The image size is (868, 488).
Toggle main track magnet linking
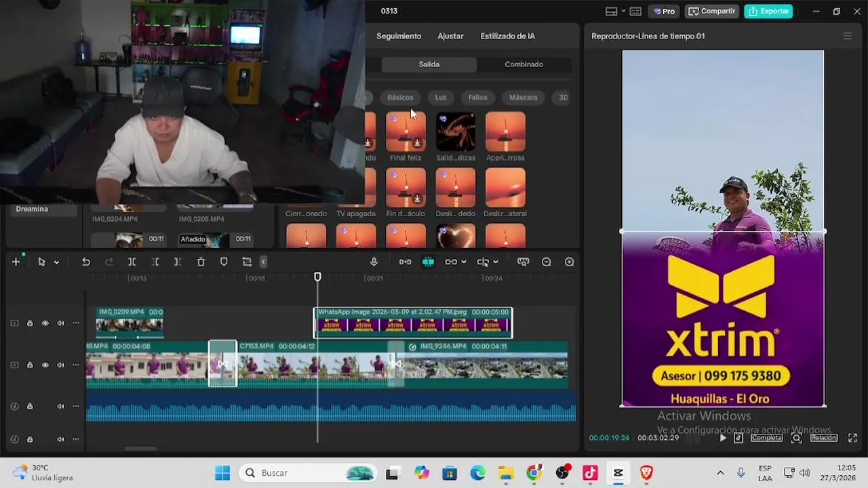tap(405, 262)
